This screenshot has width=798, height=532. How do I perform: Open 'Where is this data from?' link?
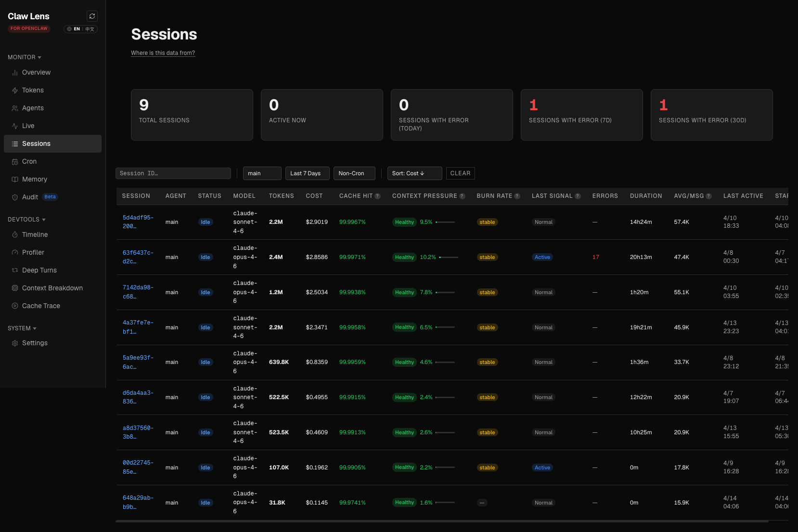163,53
